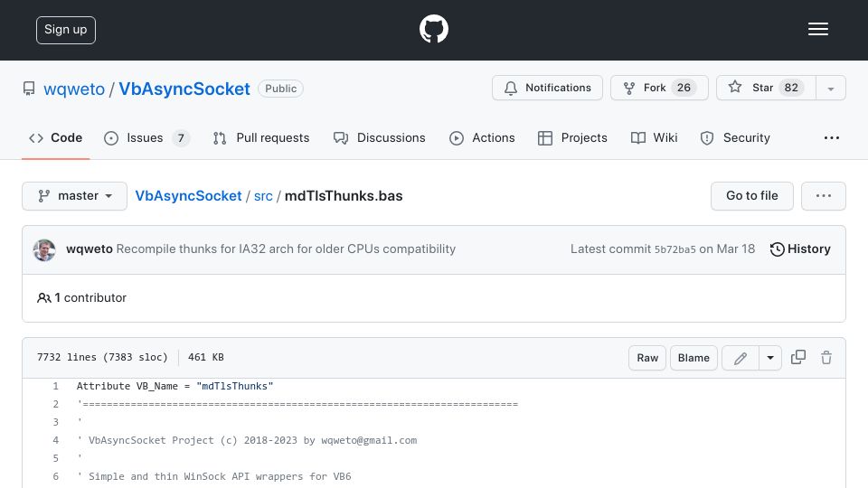
Task: Click 'Latest commit' text
Action: pyautogui.click(x=610, y=249)
